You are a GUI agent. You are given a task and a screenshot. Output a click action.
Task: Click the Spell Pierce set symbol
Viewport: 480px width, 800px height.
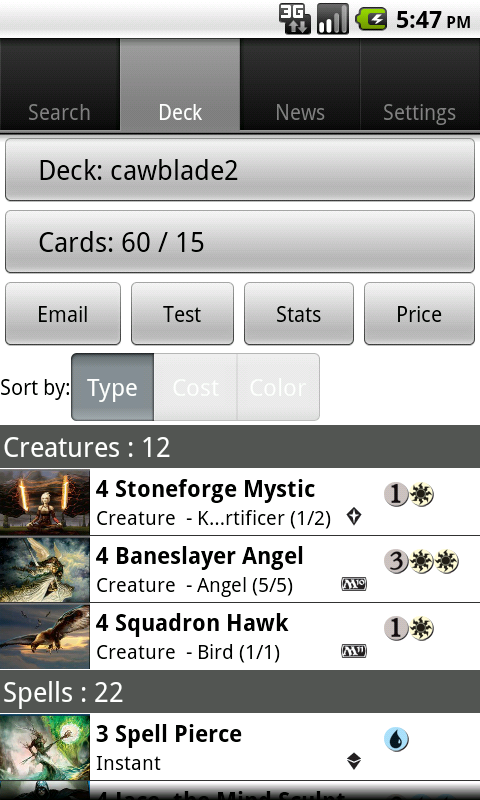[353, 761]
